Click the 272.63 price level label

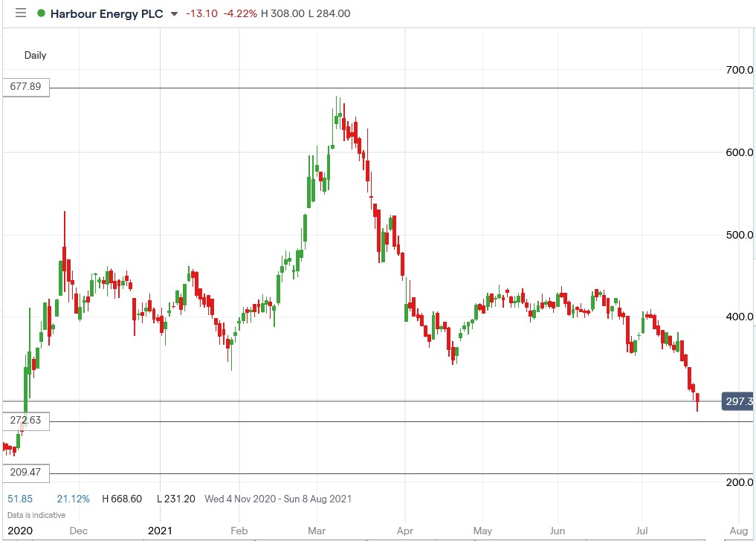point(25,421)
